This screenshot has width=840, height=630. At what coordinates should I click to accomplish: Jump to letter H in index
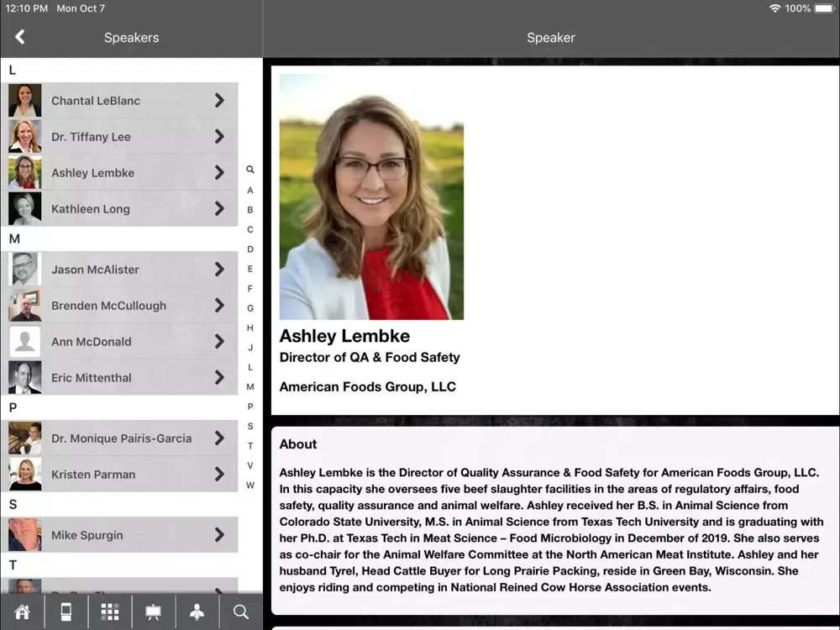[250, 328]
